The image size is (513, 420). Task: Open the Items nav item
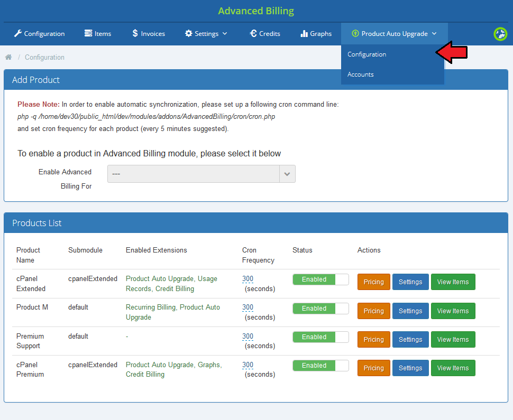(x=98, y=33)
